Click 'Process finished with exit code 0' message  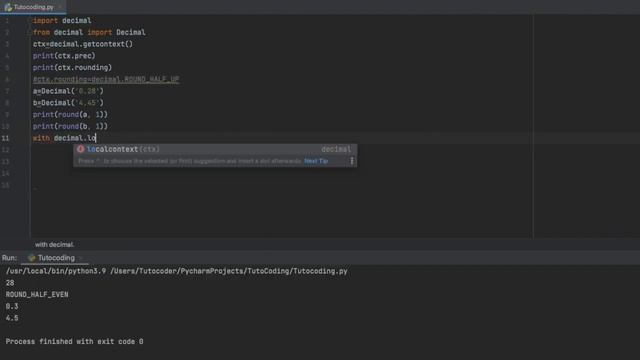tap(74, 342)
